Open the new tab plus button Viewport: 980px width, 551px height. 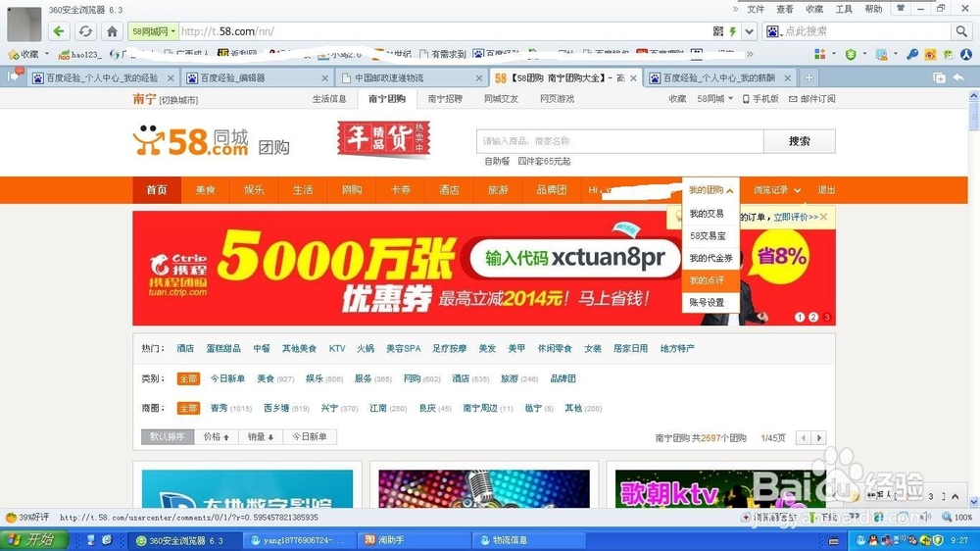click(808, 77)
